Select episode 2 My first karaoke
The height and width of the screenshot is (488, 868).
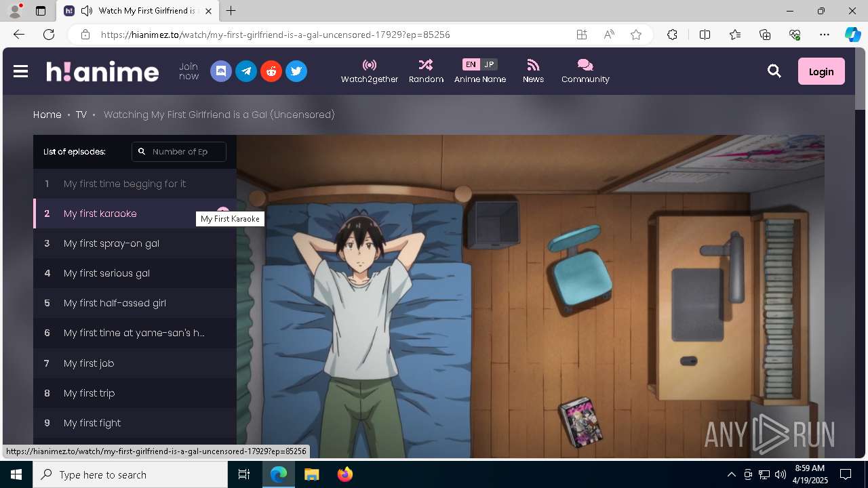pyautogui.click(x=135, y=213)
